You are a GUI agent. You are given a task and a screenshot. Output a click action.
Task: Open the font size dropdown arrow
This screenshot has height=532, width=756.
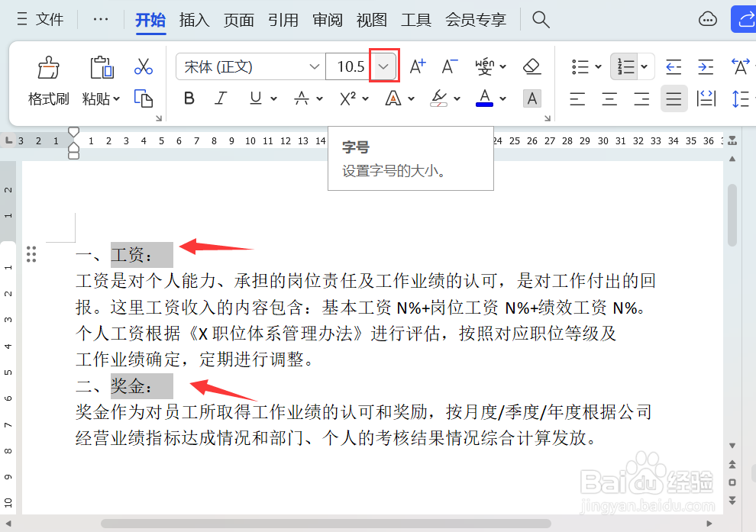point(383,66)
